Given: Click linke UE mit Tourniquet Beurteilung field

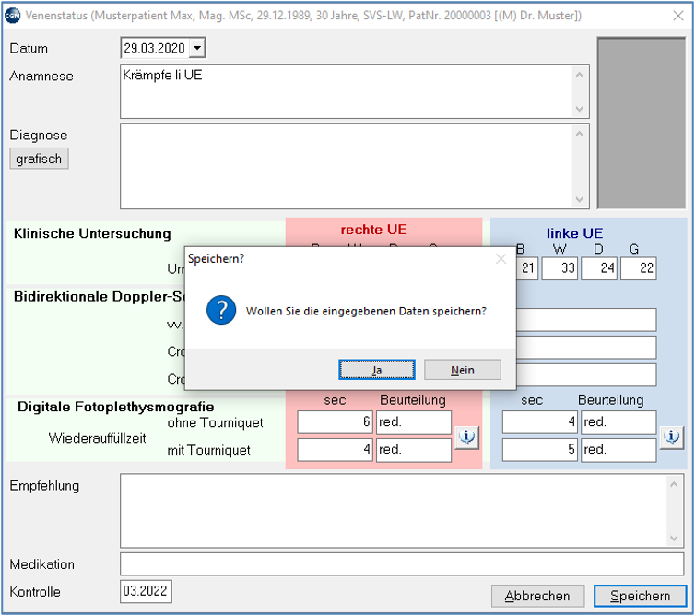Looking at the screenshot, I should point(618,450).
